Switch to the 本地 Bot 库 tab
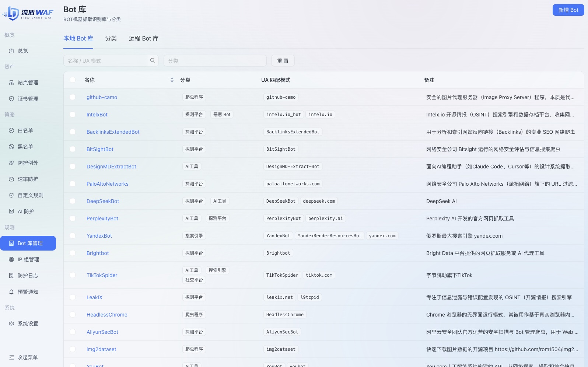 pos(78,38)
